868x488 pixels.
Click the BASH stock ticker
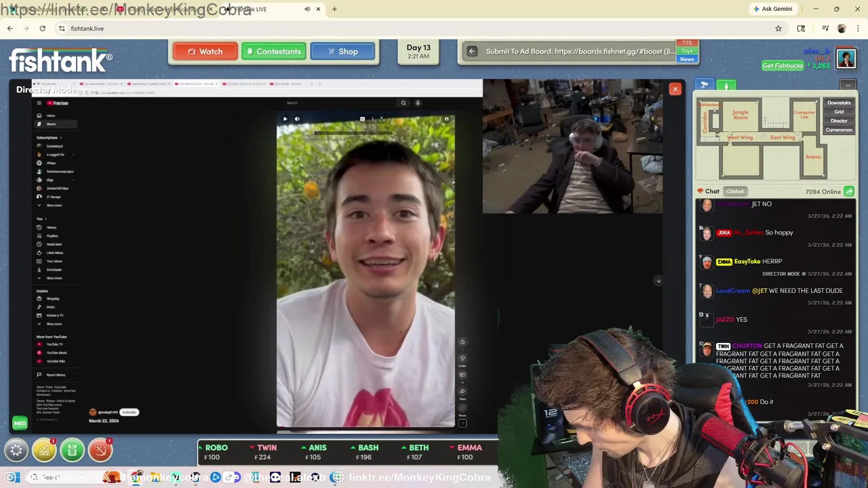point(366,452)
